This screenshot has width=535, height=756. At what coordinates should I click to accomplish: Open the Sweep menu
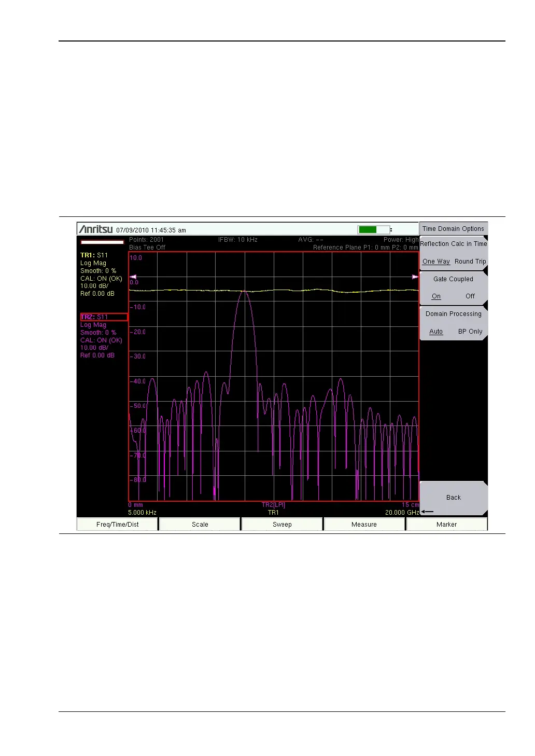tap(282, 525)
